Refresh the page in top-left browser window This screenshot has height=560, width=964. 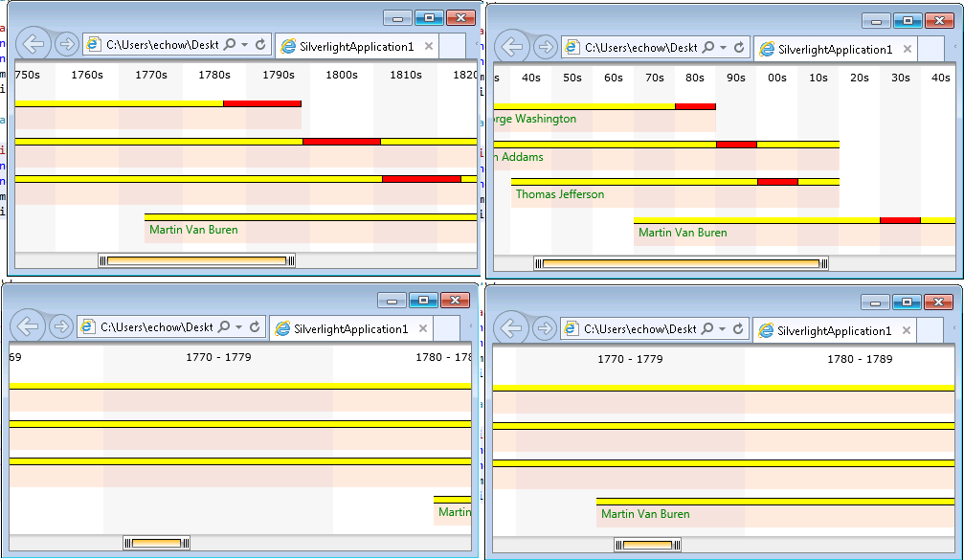[260, 44]
